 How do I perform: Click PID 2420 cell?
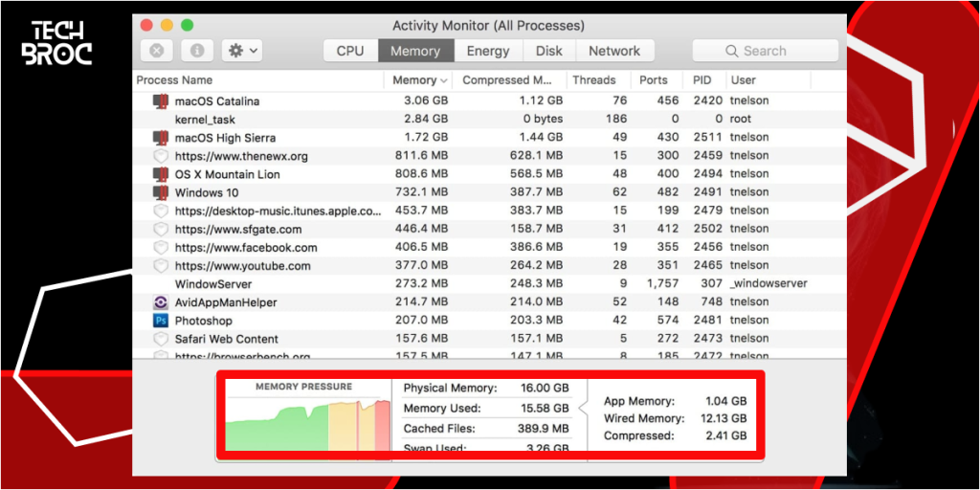click(x=707, y=100)
